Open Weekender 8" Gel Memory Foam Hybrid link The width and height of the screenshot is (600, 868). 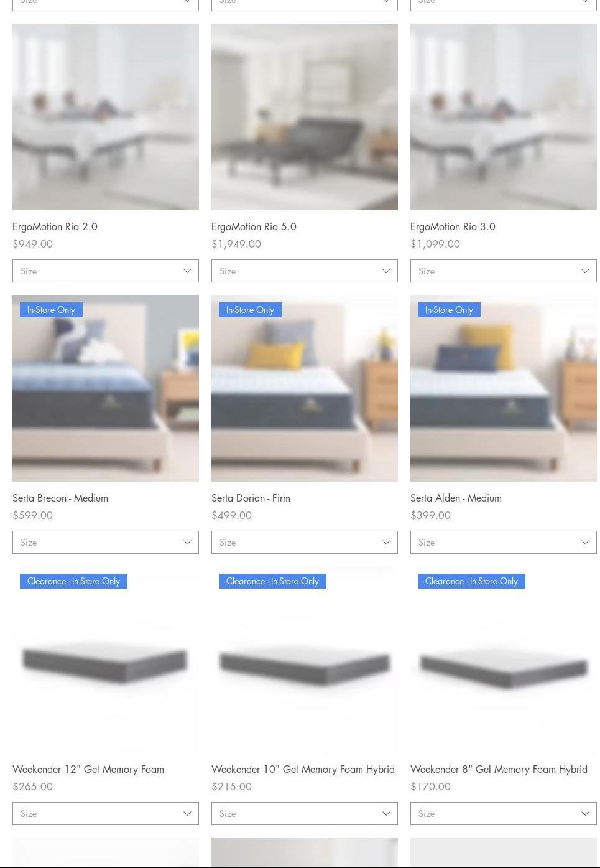(x=499, y=769)
